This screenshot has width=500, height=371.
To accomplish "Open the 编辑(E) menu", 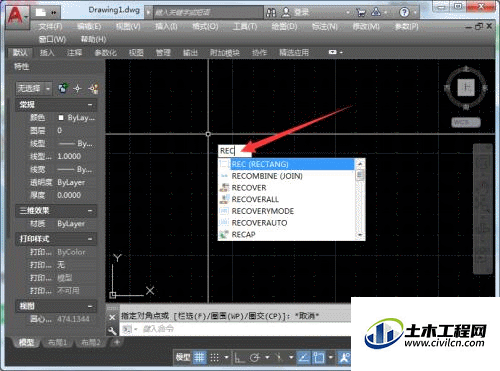I will (x=89, y=26).
